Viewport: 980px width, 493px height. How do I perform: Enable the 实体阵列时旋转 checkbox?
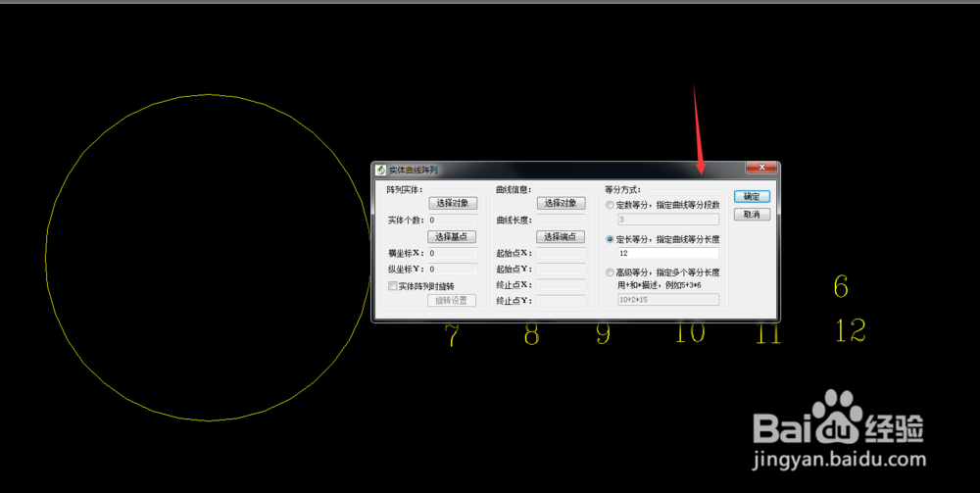(x=393, y=286)
